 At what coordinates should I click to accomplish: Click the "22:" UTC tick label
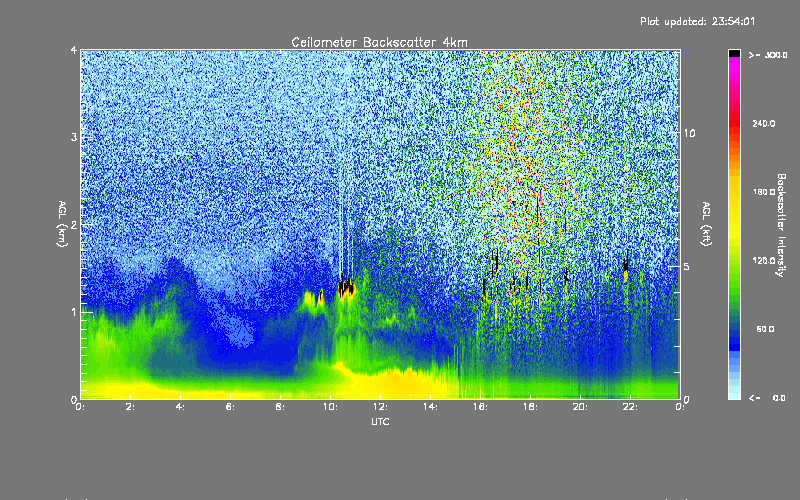point(630,407)
